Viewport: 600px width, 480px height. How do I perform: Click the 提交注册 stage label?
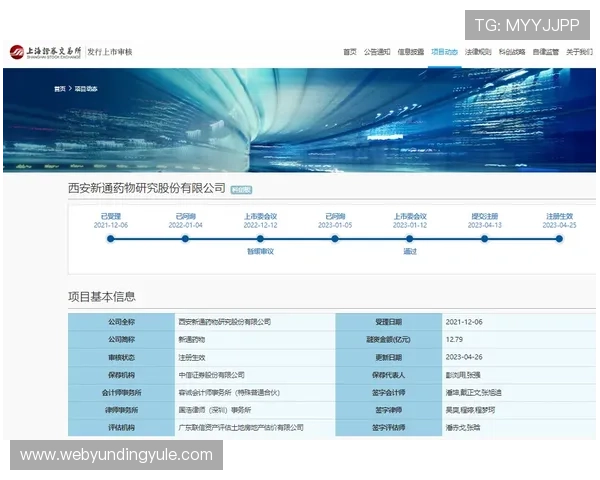point(484,216)
